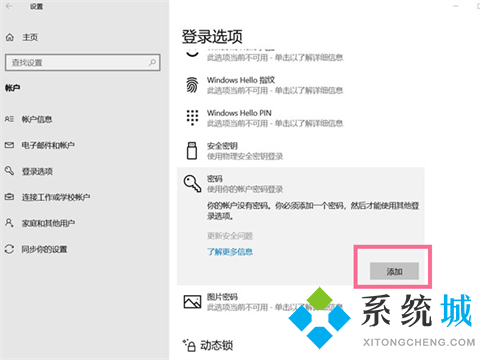Click the 动态锁 lock icon

(189, 345)
